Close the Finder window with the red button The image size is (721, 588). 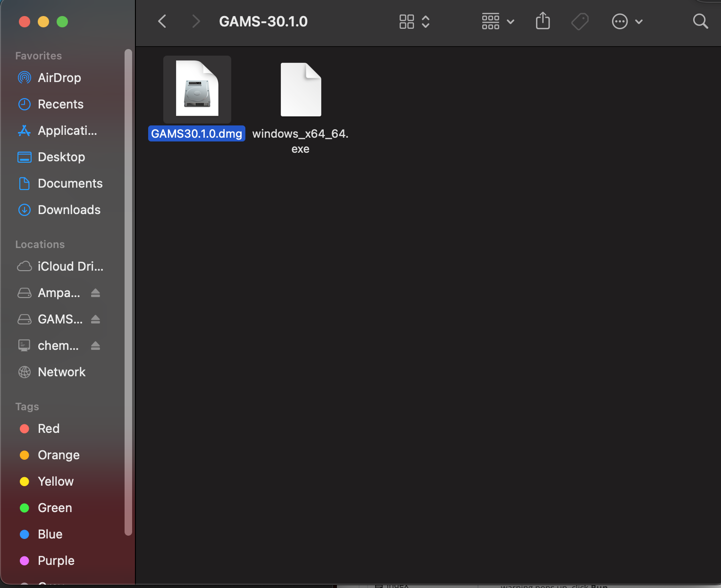(x=25, y=22)
